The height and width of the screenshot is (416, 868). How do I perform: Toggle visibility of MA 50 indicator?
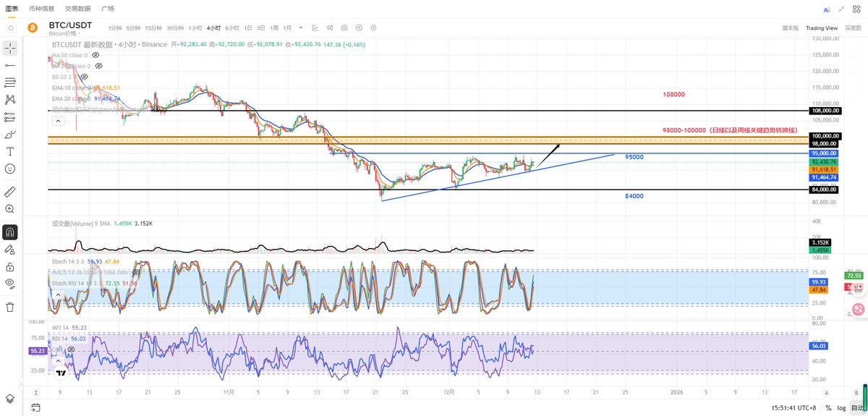click(96, 55)
